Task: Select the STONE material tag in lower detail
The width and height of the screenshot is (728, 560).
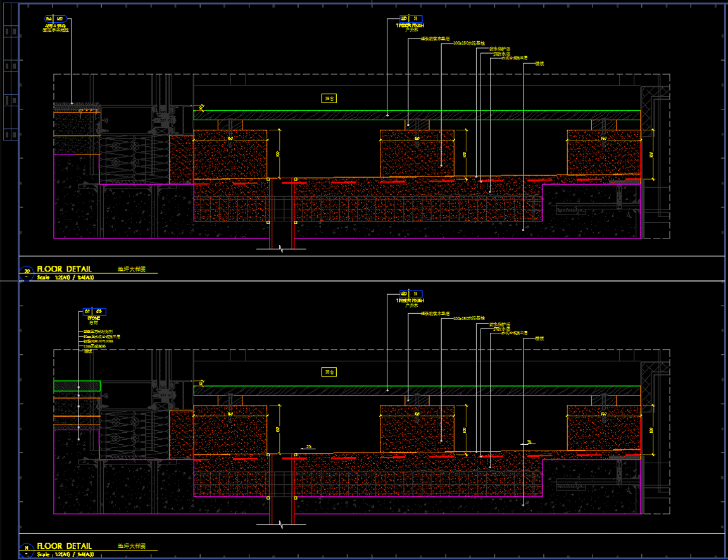Action: [x=94, y=312]
